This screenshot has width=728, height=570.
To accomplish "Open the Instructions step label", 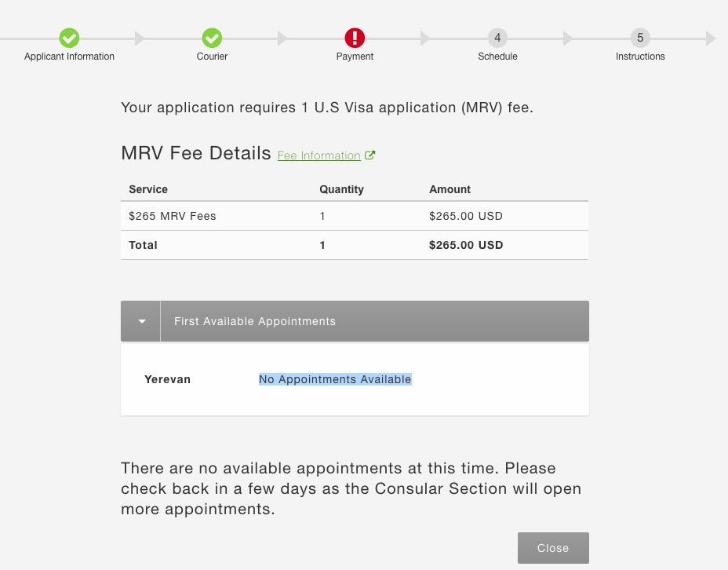I will (x=640, y=57).
